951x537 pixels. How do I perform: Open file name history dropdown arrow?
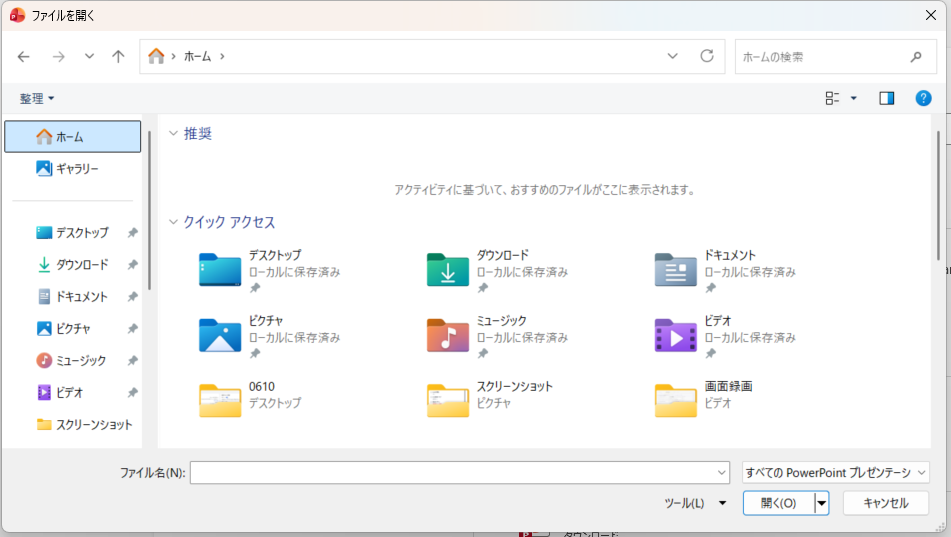pyautogui.click(x=722, y=473)
